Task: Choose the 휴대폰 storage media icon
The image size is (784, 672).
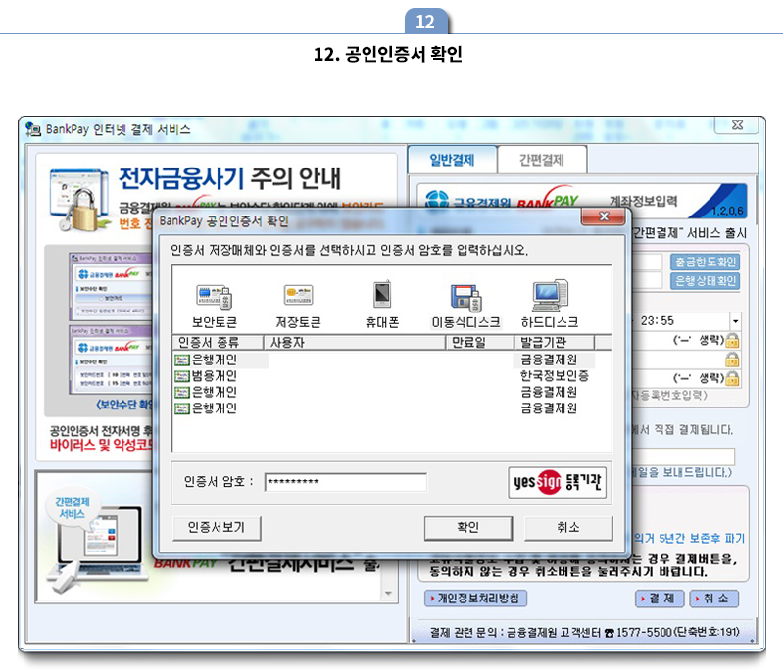Action: [x=382, y=305]
